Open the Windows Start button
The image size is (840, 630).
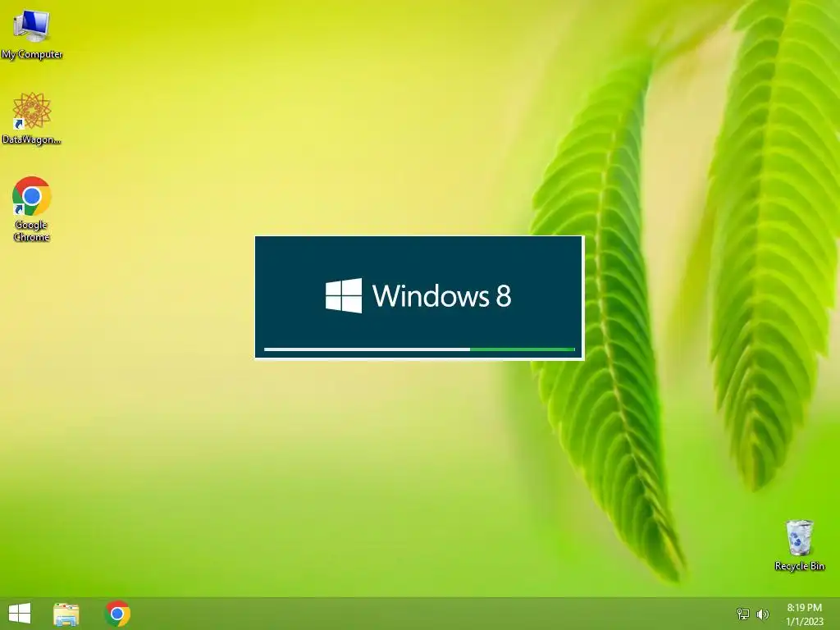click(20, 614)
